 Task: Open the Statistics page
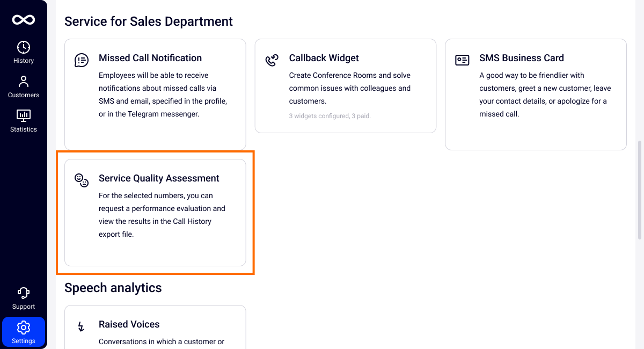24,121
